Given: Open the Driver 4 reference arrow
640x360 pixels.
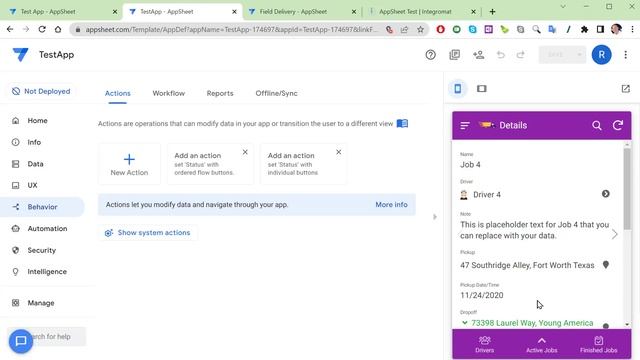Looking at the screenshot, I should coord(605,194).
